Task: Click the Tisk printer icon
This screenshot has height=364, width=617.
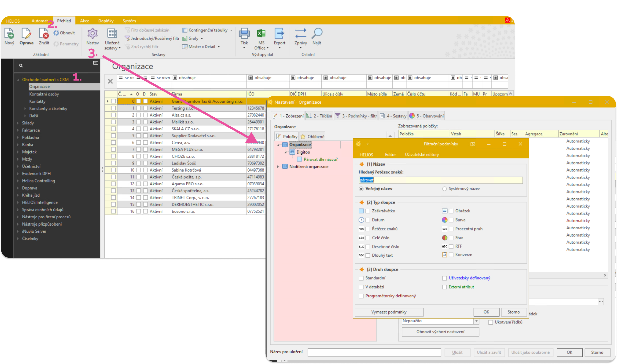Action: [244, 33]
